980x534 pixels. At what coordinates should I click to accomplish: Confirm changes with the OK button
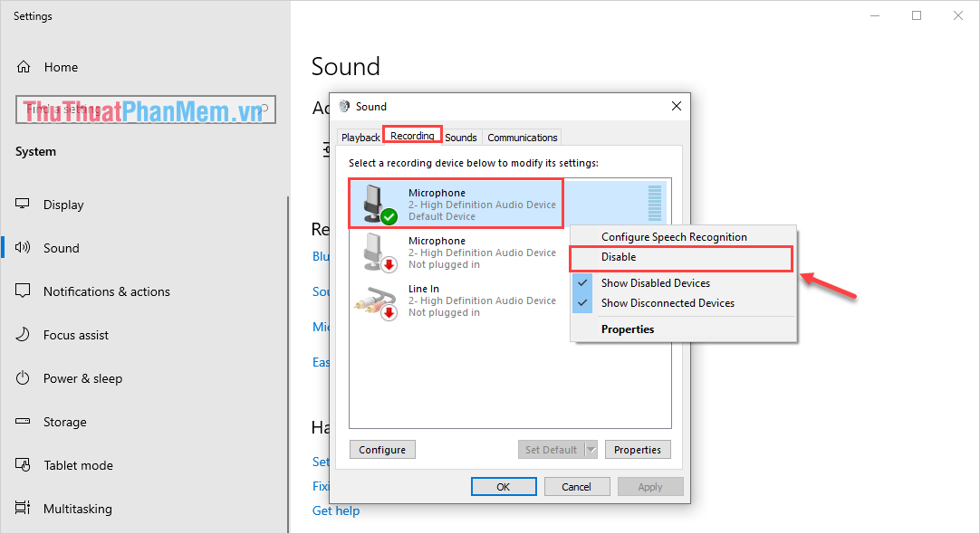(504, 486)
